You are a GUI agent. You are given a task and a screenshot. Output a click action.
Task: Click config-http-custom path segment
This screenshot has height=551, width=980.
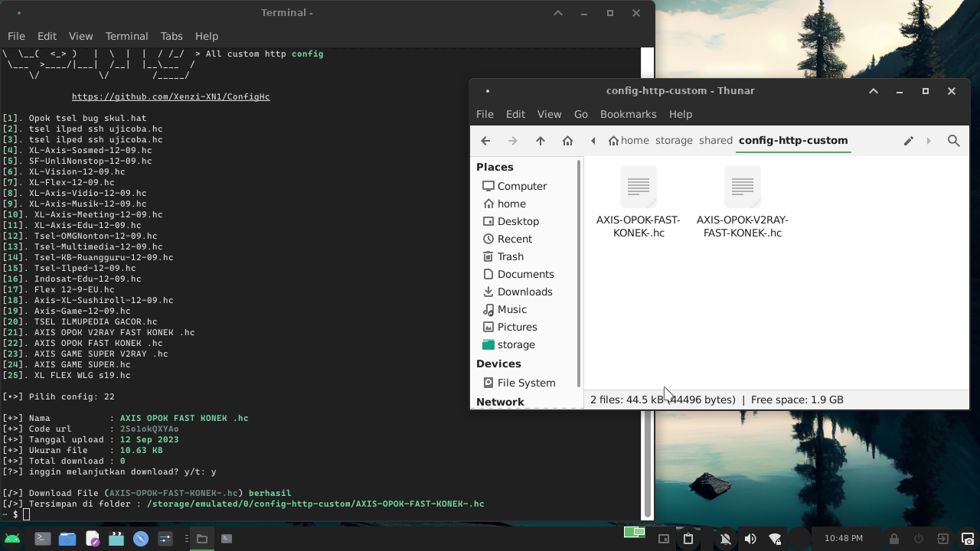793,141
